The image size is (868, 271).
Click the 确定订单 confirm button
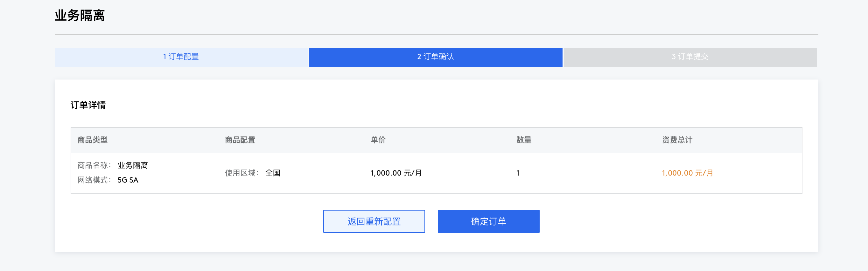tap(488, 221)
